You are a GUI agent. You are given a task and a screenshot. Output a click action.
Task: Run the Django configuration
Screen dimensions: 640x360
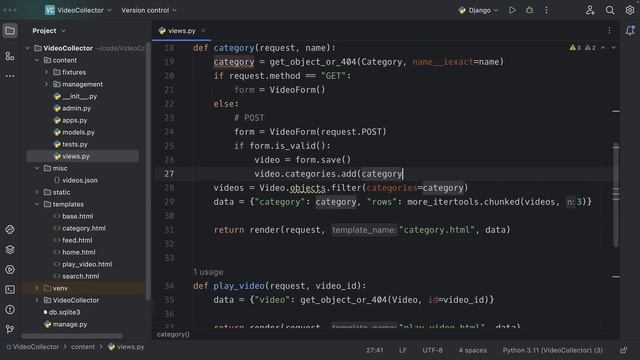pos(512,10)
